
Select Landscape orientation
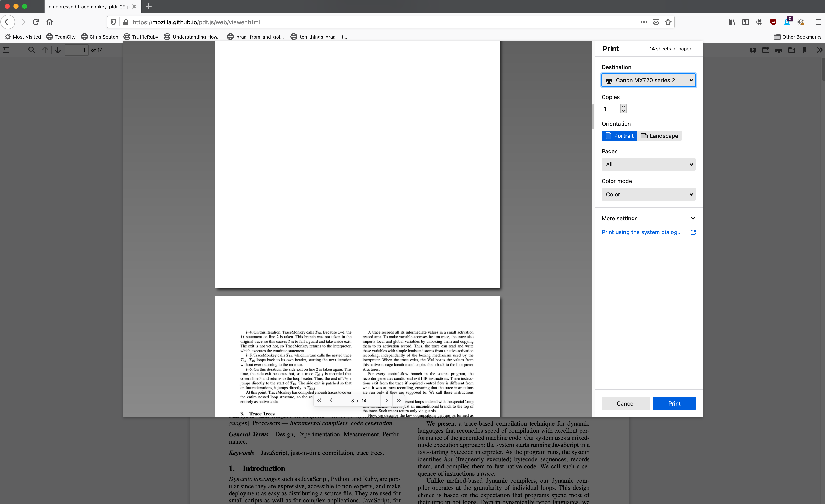[659, 135]
